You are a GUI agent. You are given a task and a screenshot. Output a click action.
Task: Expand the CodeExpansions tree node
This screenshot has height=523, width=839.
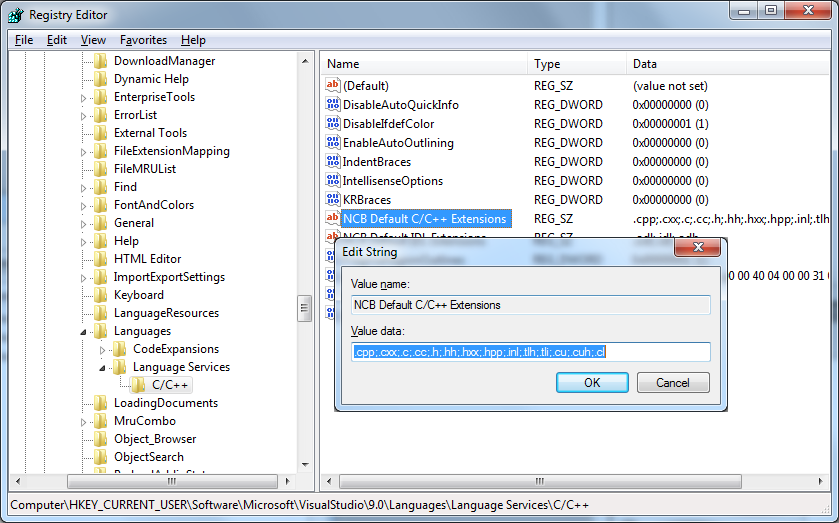coord(102,350)
